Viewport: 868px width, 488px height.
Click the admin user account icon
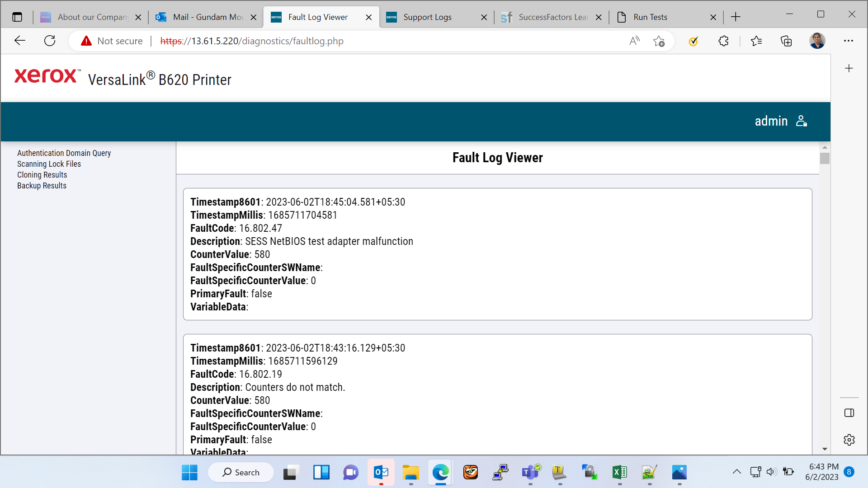[802, 121]
